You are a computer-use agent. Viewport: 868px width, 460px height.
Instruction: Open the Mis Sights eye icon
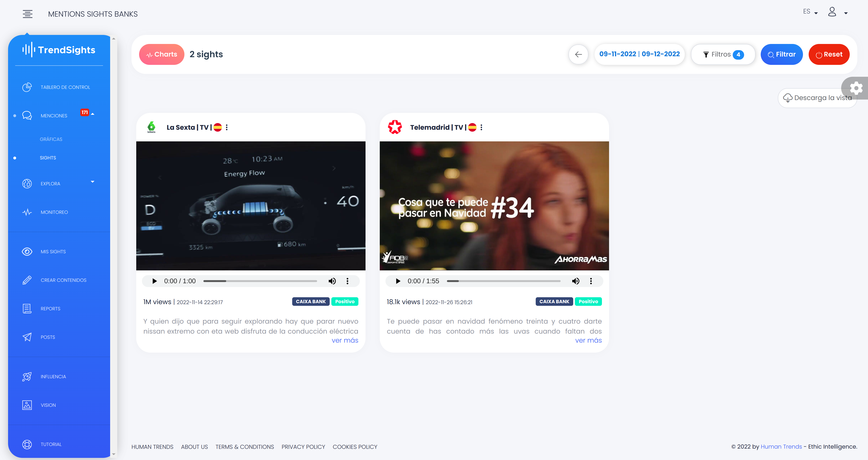[27, 252]
